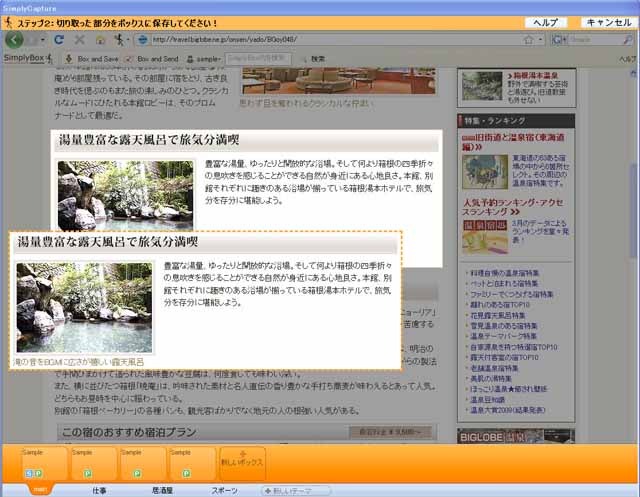Image resolution: width=640 pixels, height=497 pixels.
Task: Click Box and Send
Action: tap(152, 59)
